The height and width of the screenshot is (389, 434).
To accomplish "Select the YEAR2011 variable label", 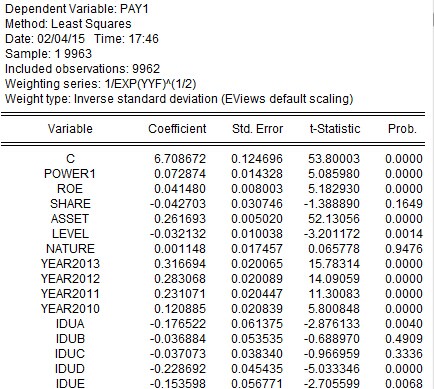I will tap(70, 294).
